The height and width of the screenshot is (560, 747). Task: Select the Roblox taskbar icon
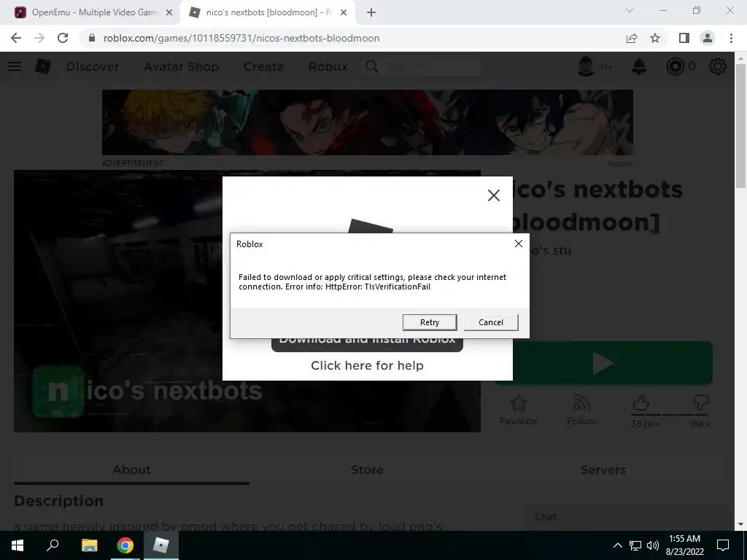pos(161,545)
